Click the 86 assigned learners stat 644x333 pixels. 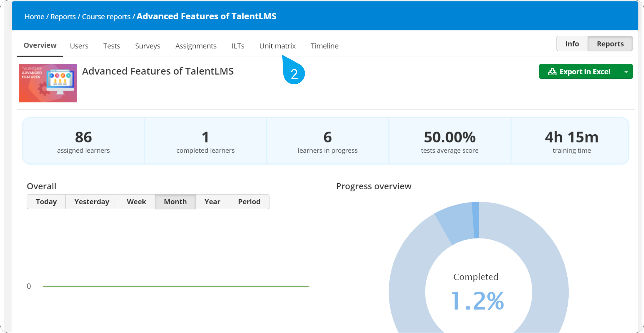tap(83, 141)
